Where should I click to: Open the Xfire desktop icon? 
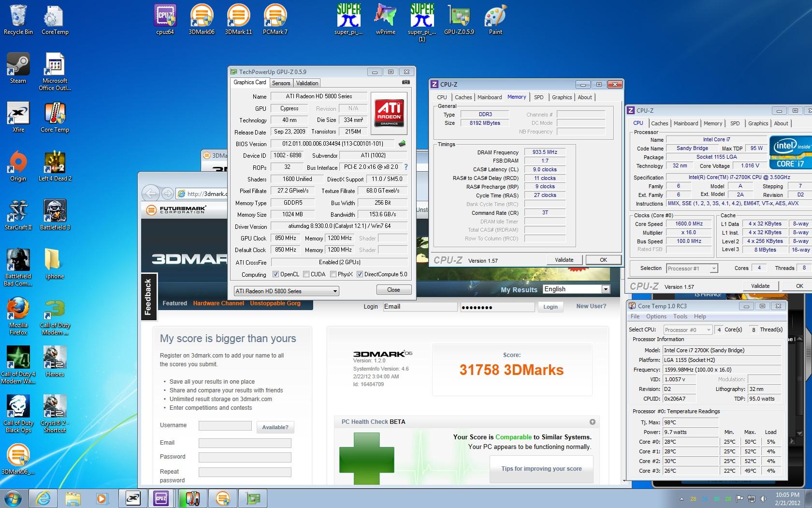point(18,117)
